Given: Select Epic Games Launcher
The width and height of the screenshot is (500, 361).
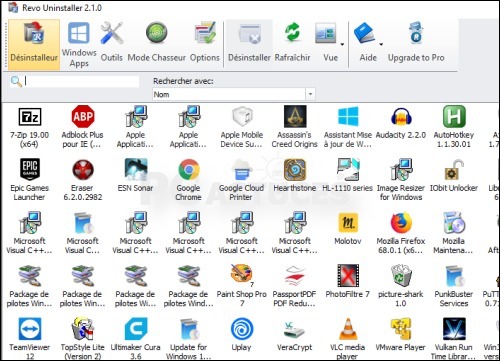Looking at the screenshot, I should click(x=29, y=180).
